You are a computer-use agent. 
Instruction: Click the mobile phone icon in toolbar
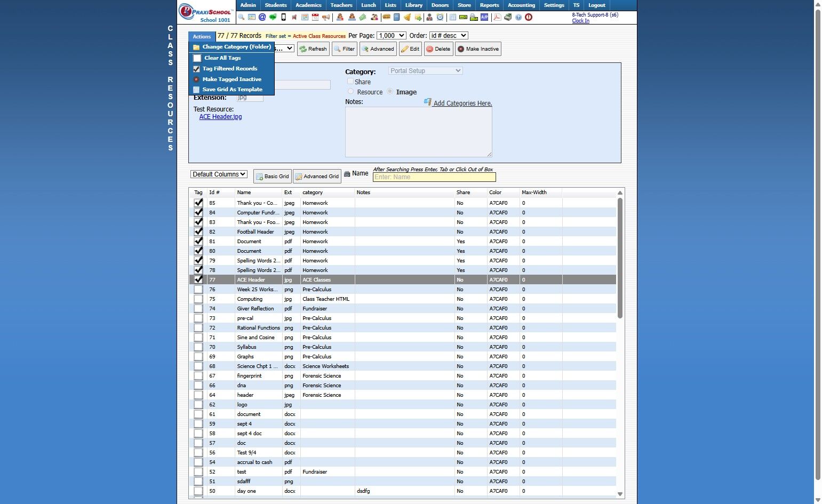[x=283, y=17]
